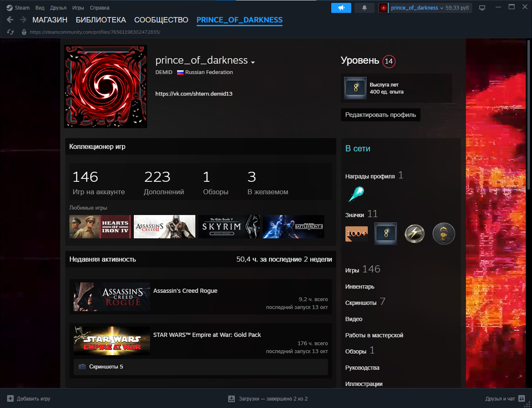Open Skyrim favorite game thumbnail
The image size is (532, 408).
pyautogui.click(x=229, y=227)
